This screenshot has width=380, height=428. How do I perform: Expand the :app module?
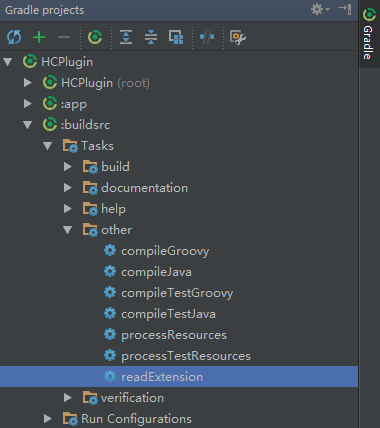pos(28,104)
